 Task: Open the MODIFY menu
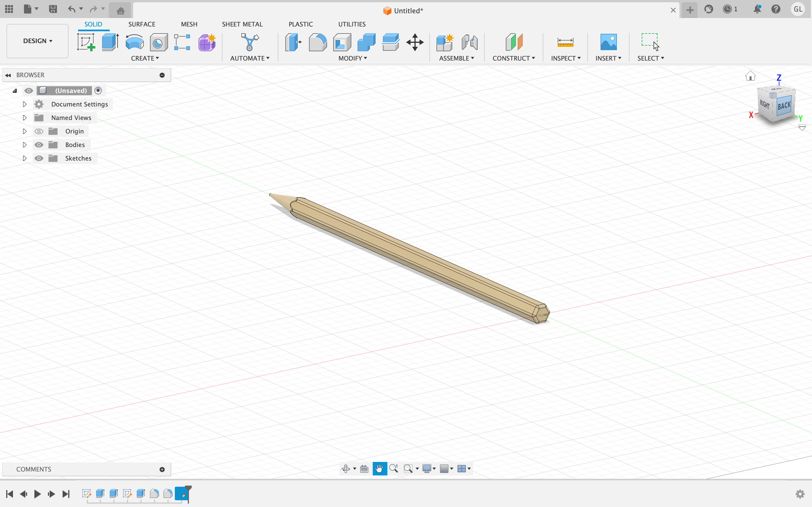352,58
